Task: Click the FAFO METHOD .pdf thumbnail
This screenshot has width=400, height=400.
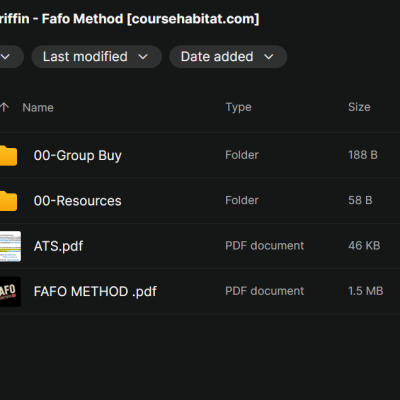Action: (x=10, y=292)
